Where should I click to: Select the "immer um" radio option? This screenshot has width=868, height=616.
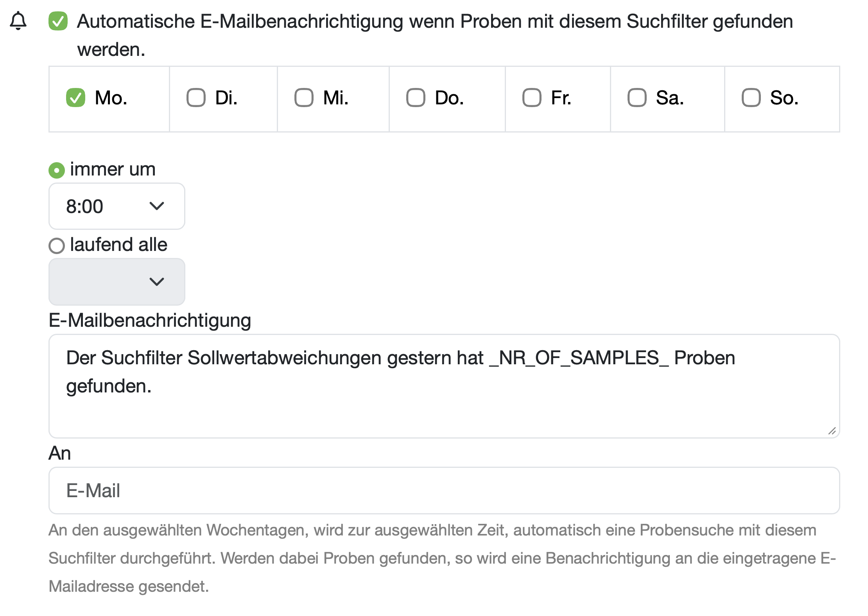coord(57,170)
